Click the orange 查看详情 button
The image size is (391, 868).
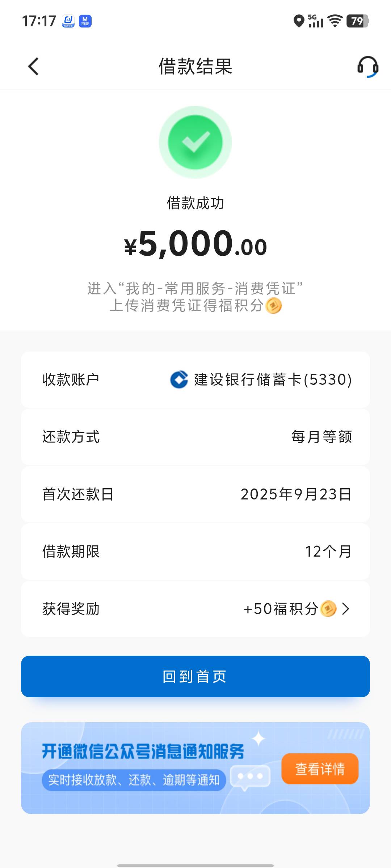coord(320,769)
